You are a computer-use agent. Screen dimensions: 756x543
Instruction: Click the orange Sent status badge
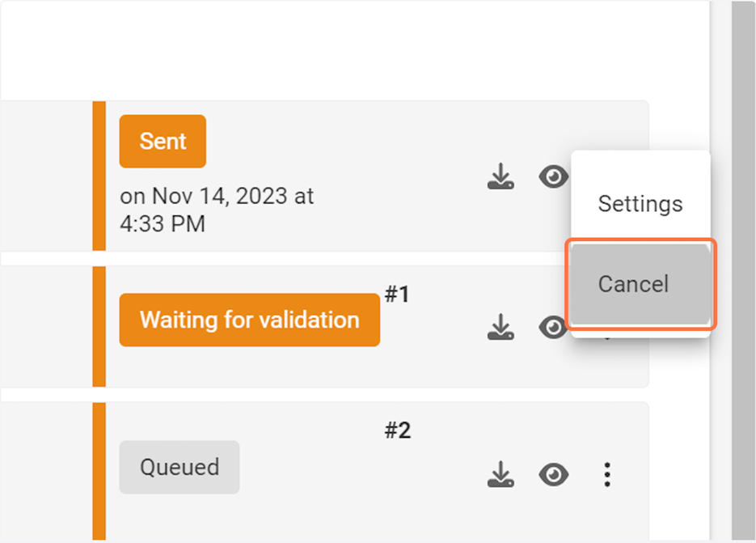click(163, 141)
